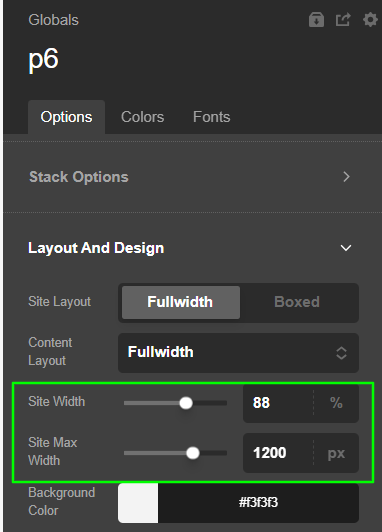Click the Site Width slider handle
This screenshot has height=532, width=382.
tap(186, 403)
